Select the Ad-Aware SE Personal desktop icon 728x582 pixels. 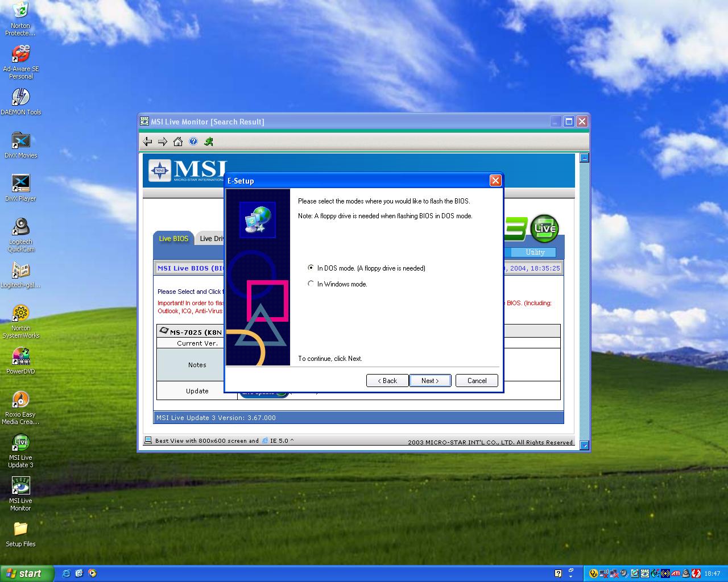click(20, 62)
